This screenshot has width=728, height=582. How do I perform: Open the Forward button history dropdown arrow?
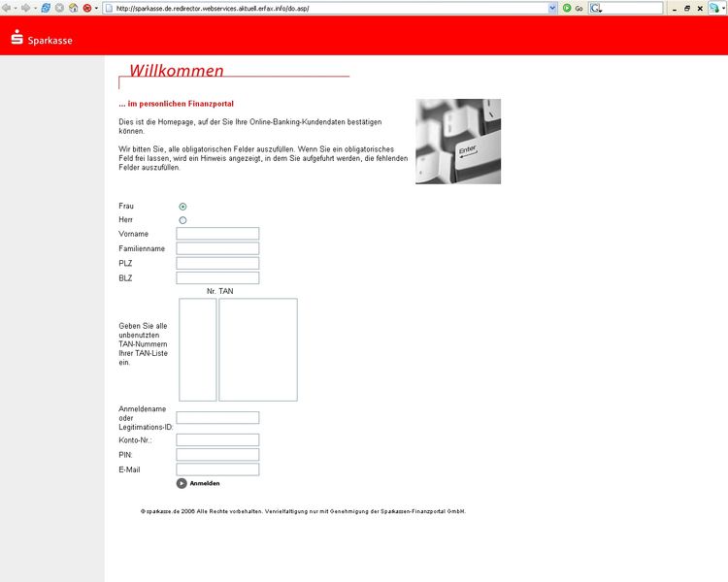tap(35, 8)
